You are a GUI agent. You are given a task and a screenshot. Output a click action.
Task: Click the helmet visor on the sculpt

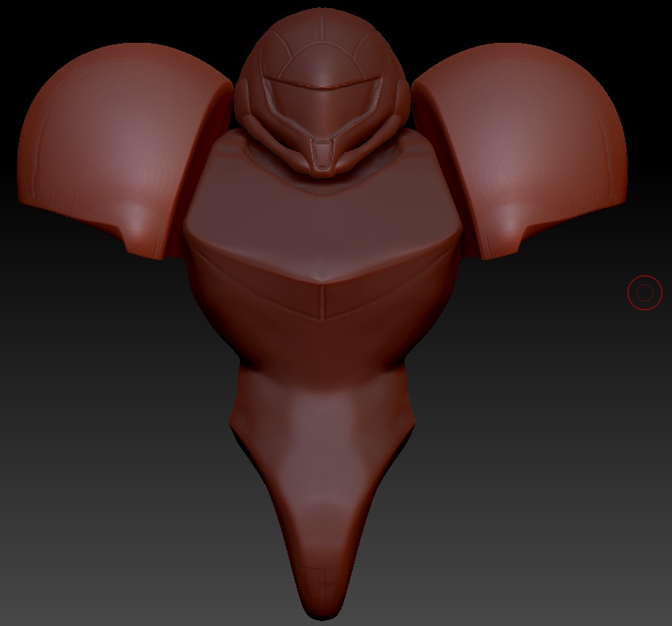coord(321,107)
